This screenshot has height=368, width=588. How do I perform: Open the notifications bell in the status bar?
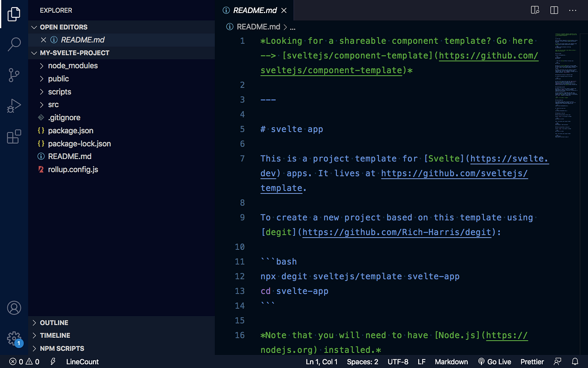click(575, 362)
